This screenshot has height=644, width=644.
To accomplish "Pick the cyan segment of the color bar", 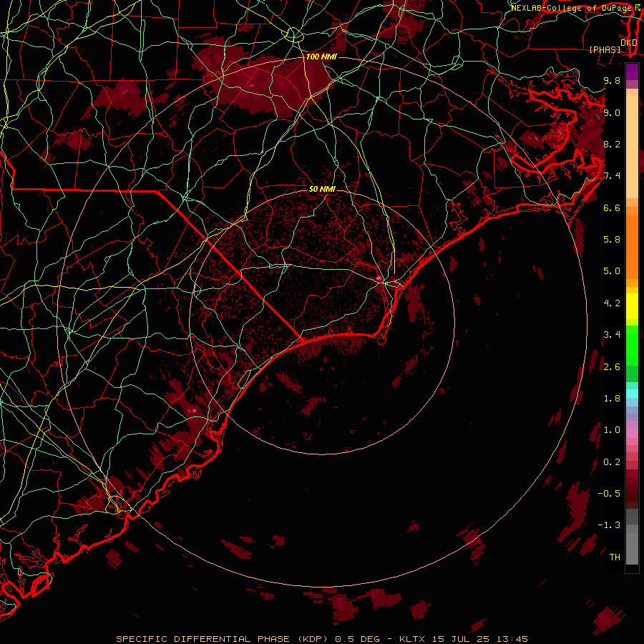I will (x=632, y=394).
